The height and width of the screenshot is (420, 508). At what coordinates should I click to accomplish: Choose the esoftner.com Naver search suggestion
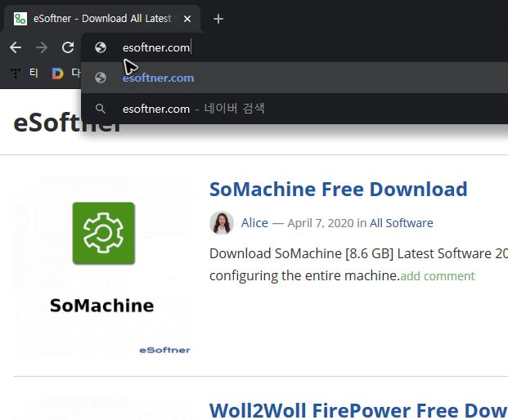pos(294,109)
